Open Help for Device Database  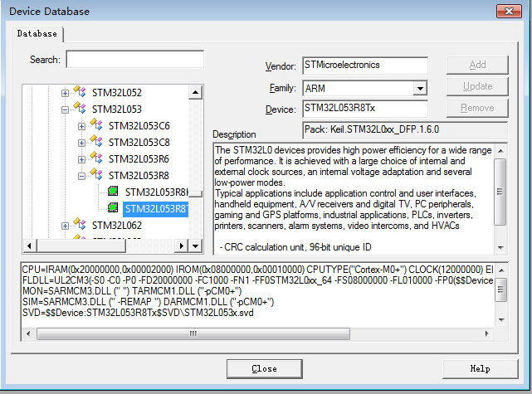tap(480, 369)
